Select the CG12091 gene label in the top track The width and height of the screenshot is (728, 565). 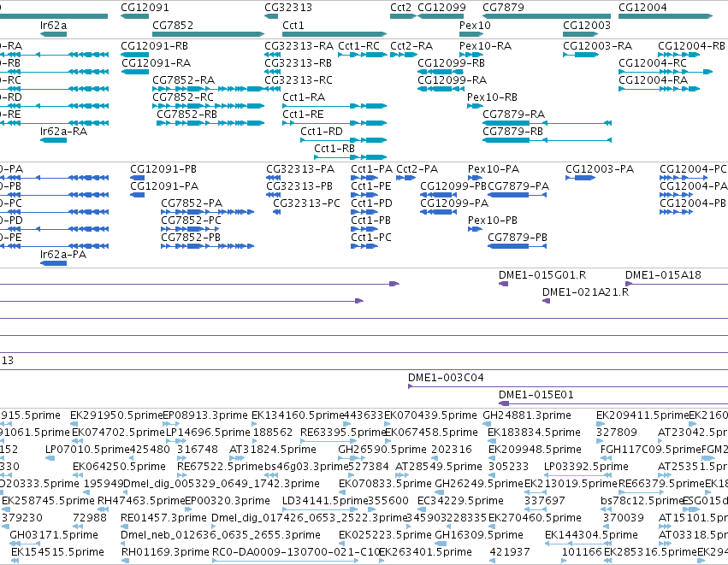(x=145, y=8)
